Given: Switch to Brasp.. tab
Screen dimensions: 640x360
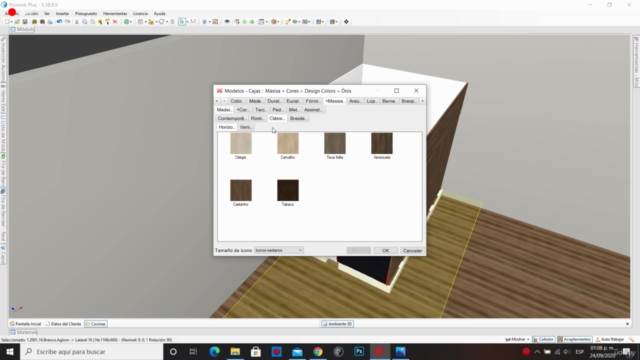Looking at the screenshot, I should (x=408, y=101).
